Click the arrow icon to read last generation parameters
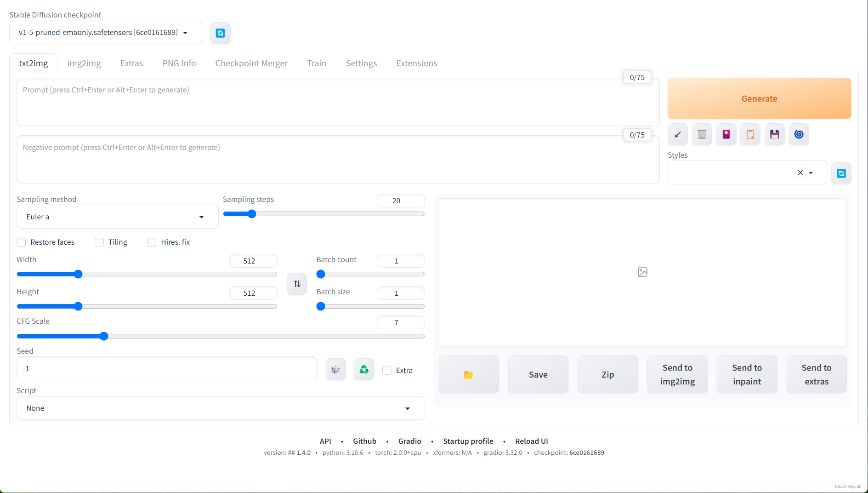 (x=677, y=134)
